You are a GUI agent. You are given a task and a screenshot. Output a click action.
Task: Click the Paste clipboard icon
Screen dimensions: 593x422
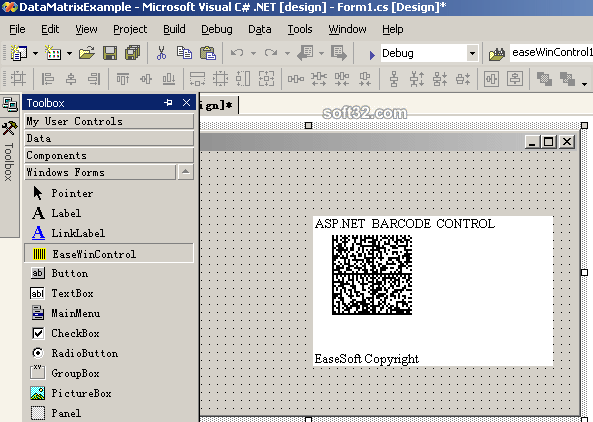[x=208, y=53]
